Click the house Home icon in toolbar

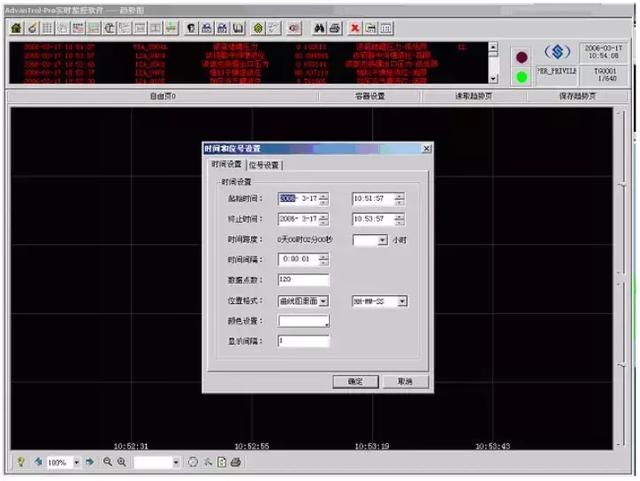click(x=17, y=28)
